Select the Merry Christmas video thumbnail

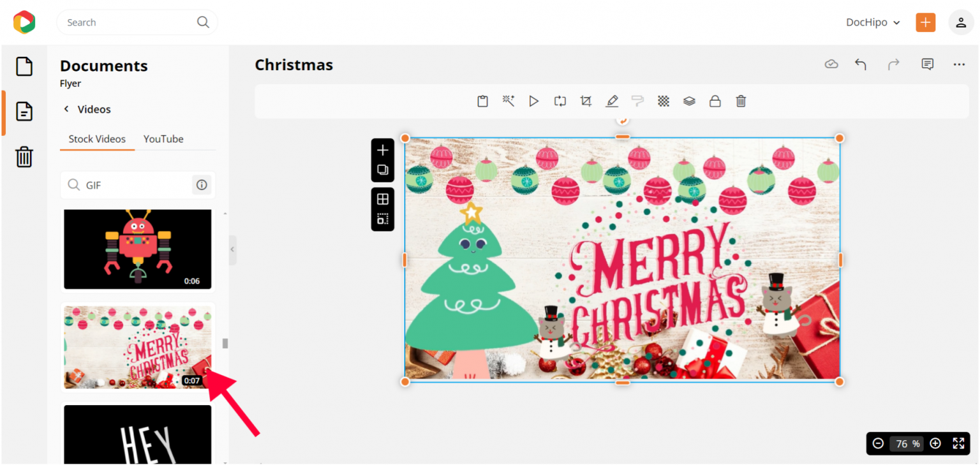[137, 346]
